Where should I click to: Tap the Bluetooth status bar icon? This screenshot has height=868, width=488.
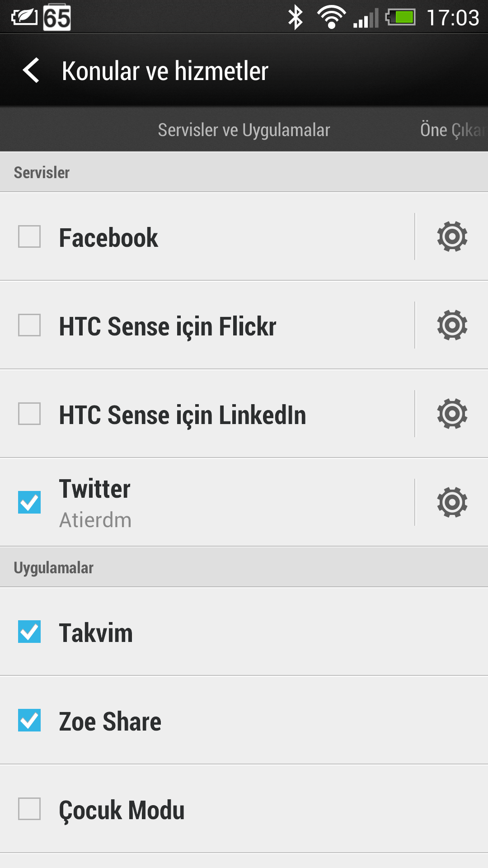pos(296,18)
